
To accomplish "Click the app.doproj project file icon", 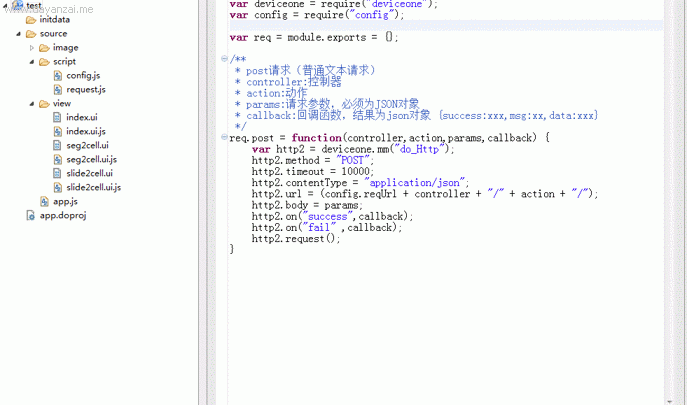I will (31, 215).
